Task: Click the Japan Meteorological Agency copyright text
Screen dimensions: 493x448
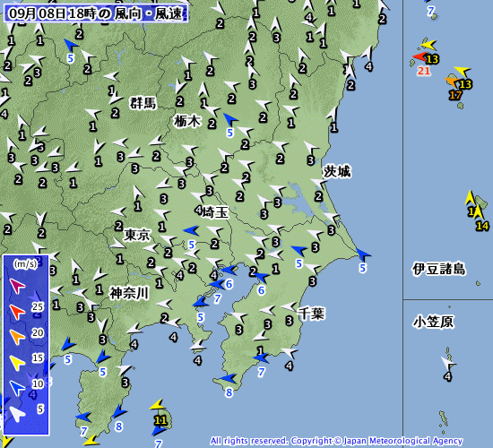Action: (x=336, y=441)
